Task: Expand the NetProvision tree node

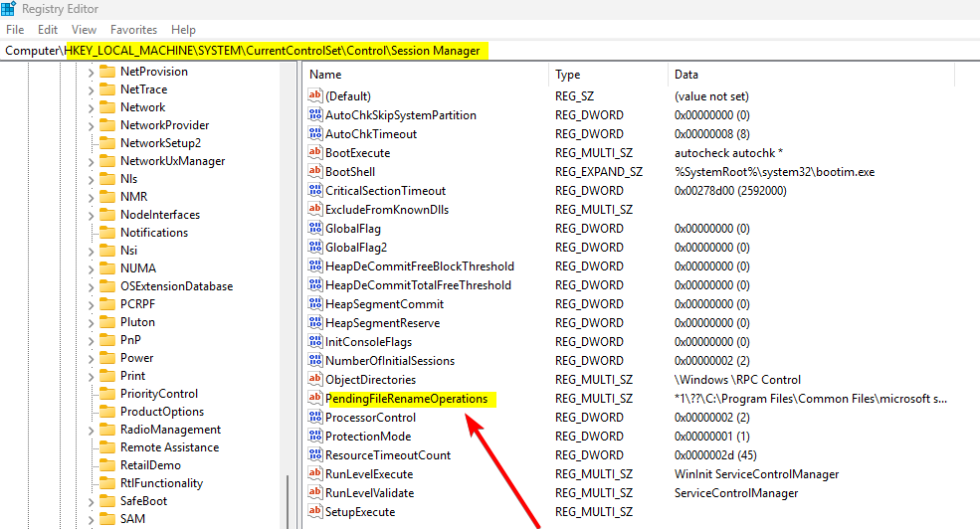Action: (90, 72)
